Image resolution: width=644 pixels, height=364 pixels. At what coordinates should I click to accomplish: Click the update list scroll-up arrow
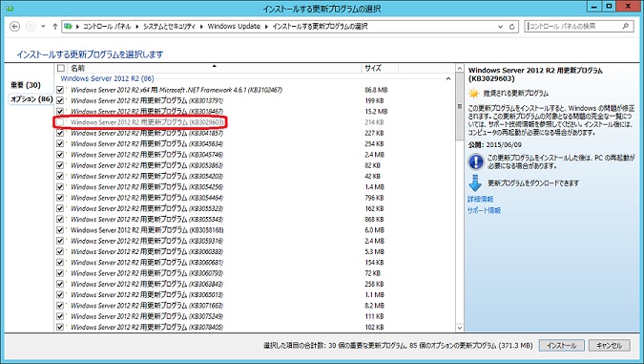click(x=460, y=68)
